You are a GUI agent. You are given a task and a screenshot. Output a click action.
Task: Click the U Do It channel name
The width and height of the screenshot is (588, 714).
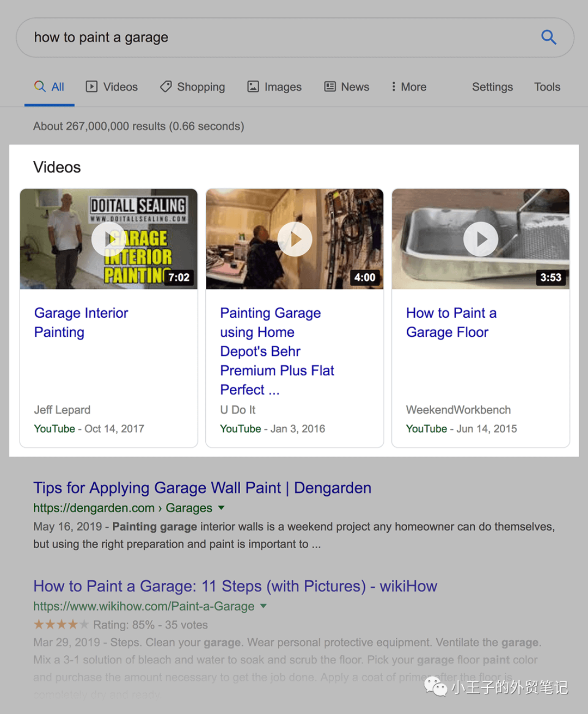[238, 410]
